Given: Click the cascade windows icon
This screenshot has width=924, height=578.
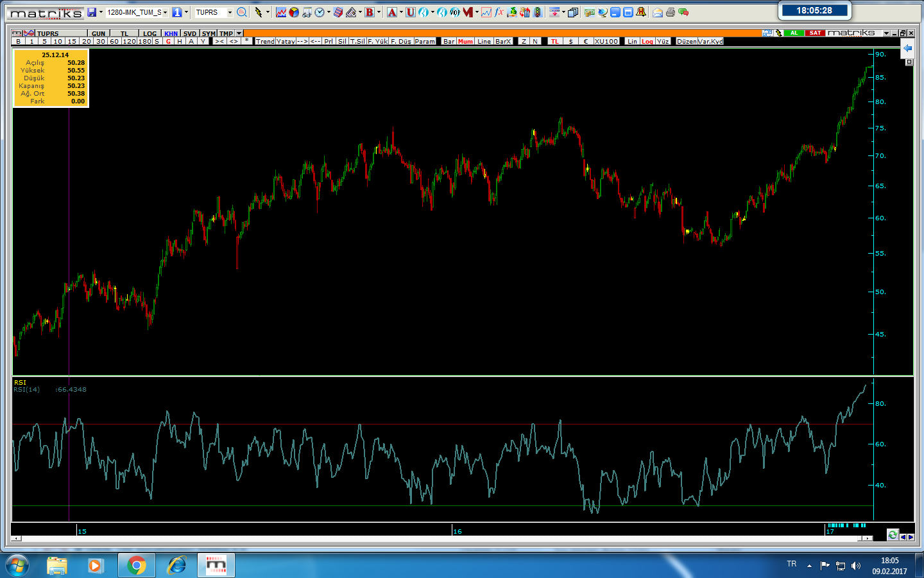Looking at the screenshot, I should pyautogui.click(x=573, y=12).
